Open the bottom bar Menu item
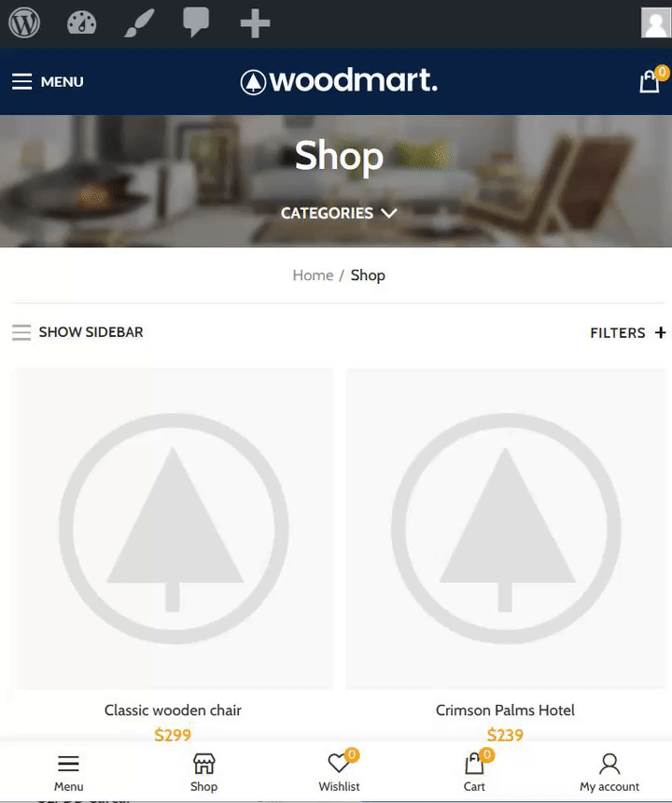The height and width of the screenshot is (803, 672). [68, 772]
